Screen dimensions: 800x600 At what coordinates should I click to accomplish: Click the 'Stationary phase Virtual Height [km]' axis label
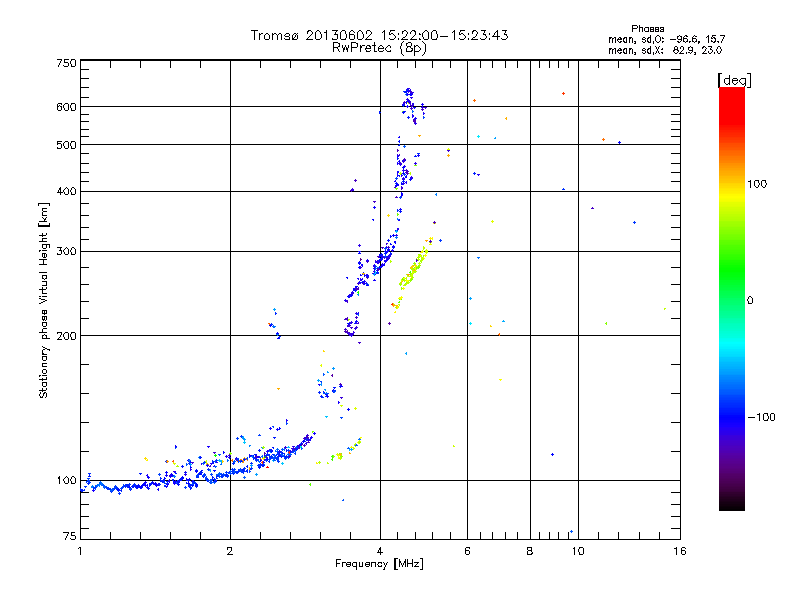(x=44, y=301)
